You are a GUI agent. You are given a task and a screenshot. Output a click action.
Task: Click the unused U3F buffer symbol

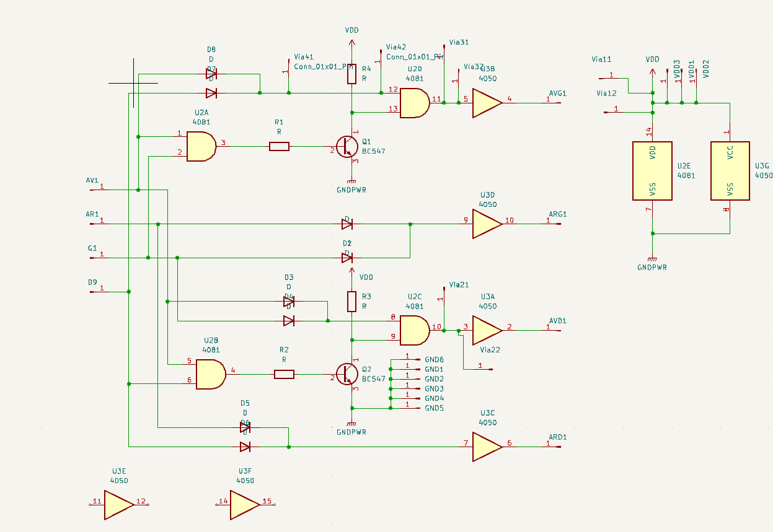(x=245, y=505)
